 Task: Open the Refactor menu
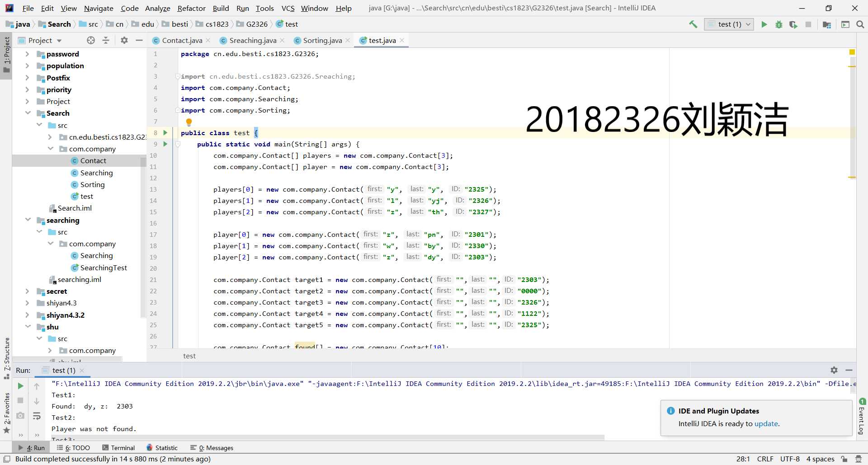[191, 8]
